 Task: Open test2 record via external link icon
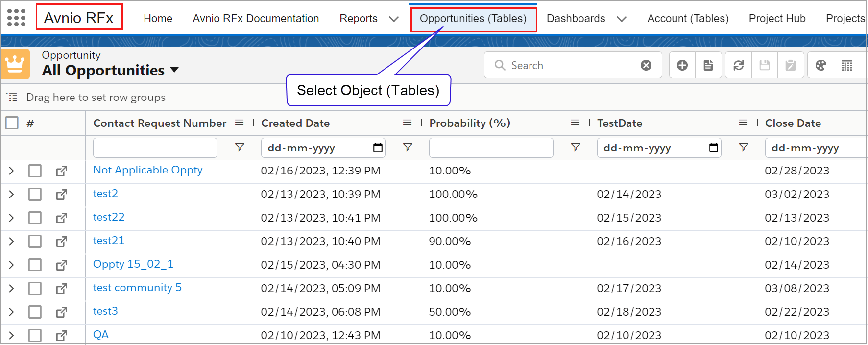tap(61, 195)
